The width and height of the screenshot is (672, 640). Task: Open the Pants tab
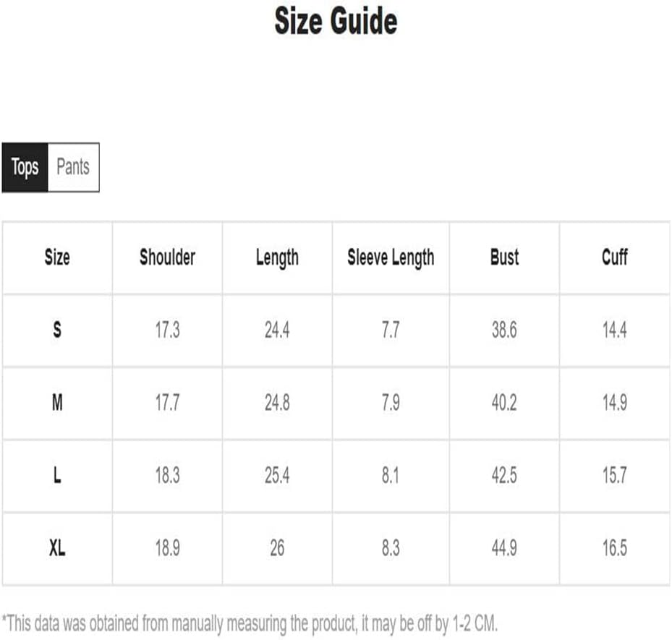[x=73, y=168]
